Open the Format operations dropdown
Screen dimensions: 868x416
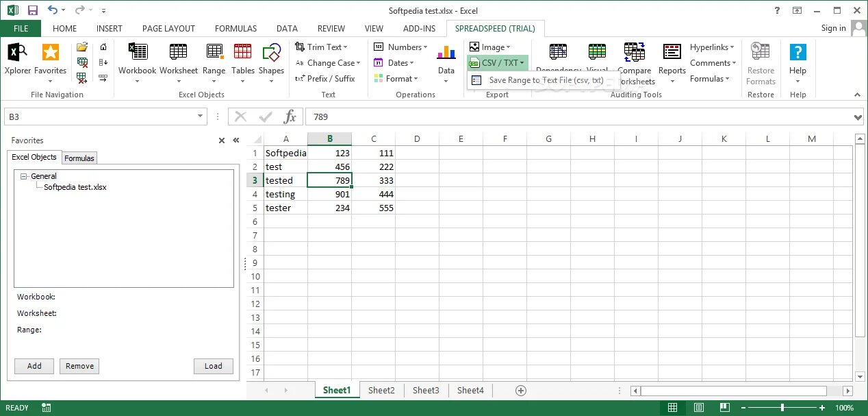(396, 79)
